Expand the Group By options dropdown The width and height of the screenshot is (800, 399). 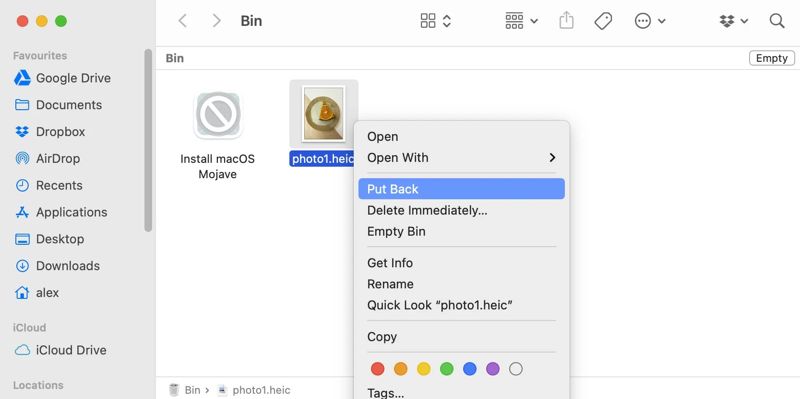coord(521,21)
